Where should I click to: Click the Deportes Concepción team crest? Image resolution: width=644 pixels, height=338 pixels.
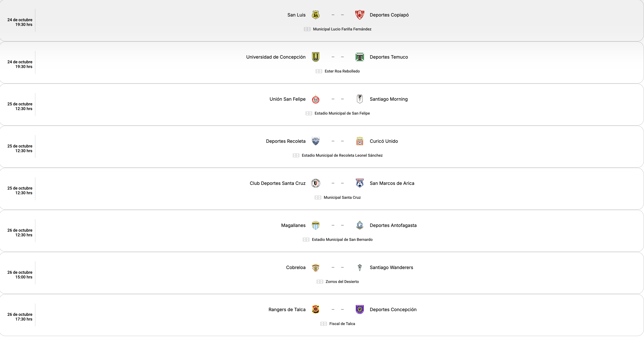tap(359, 310)
